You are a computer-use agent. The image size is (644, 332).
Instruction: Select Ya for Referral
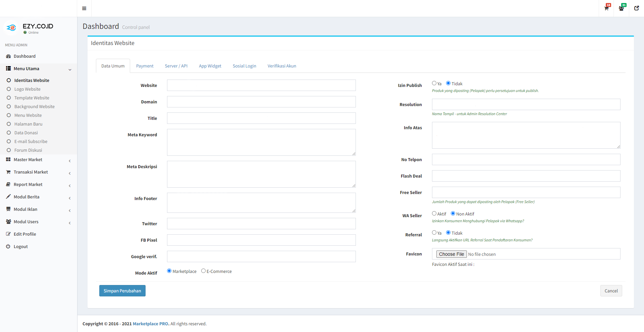[434, 233]
